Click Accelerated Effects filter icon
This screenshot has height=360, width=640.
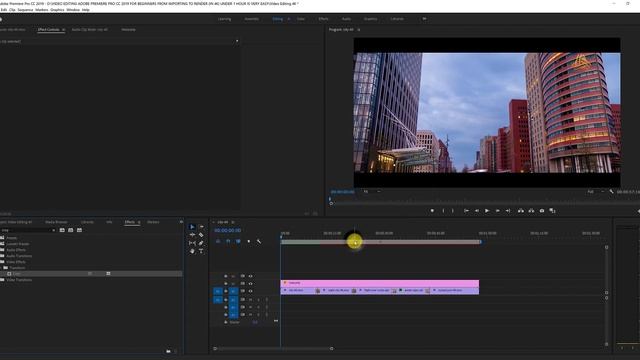point(62,230)
